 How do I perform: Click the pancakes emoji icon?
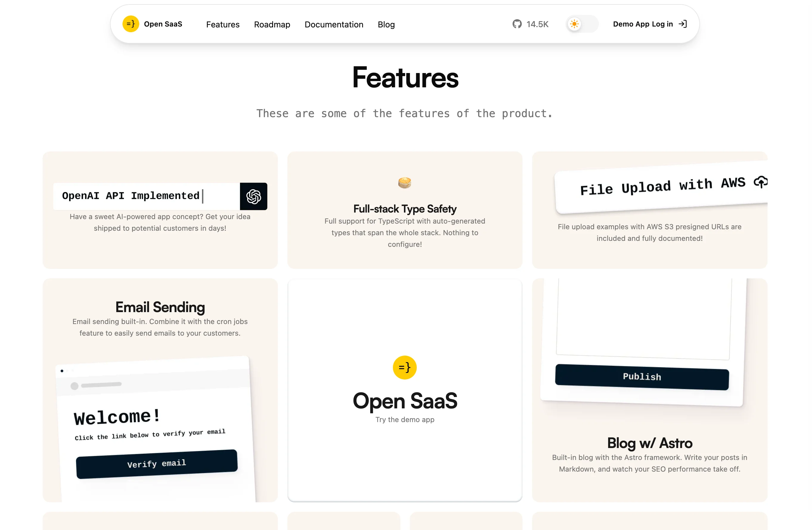(x=405, y=183)
